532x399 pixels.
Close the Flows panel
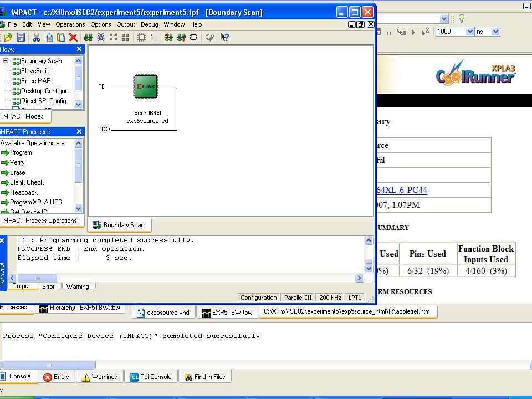79,49
